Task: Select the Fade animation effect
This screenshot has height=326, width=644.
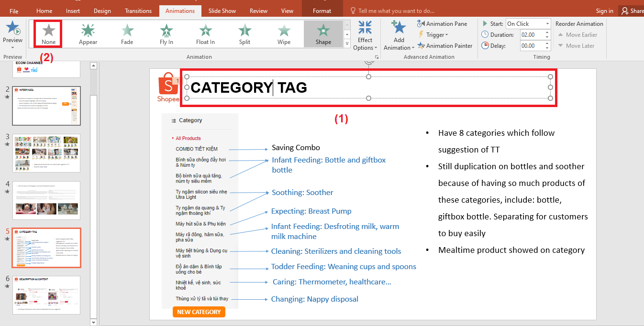Action: [x=127, y=33]
